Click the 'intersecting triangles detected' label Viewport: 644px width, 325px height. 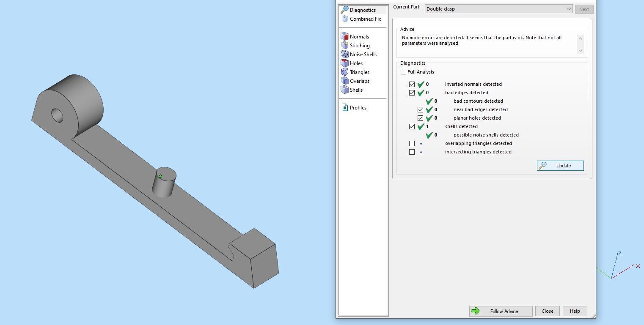pos(478,152)
